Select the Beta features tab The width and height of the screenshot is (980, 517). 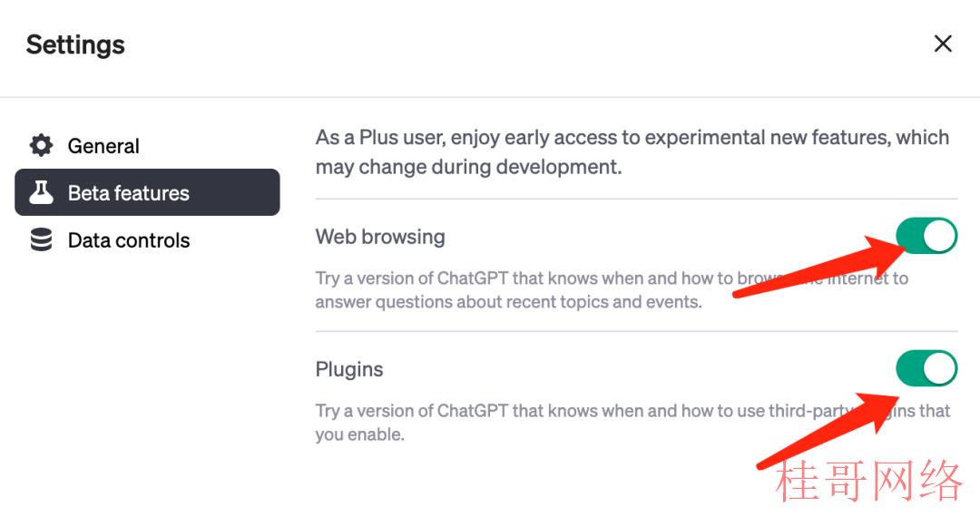pos(148,192)
